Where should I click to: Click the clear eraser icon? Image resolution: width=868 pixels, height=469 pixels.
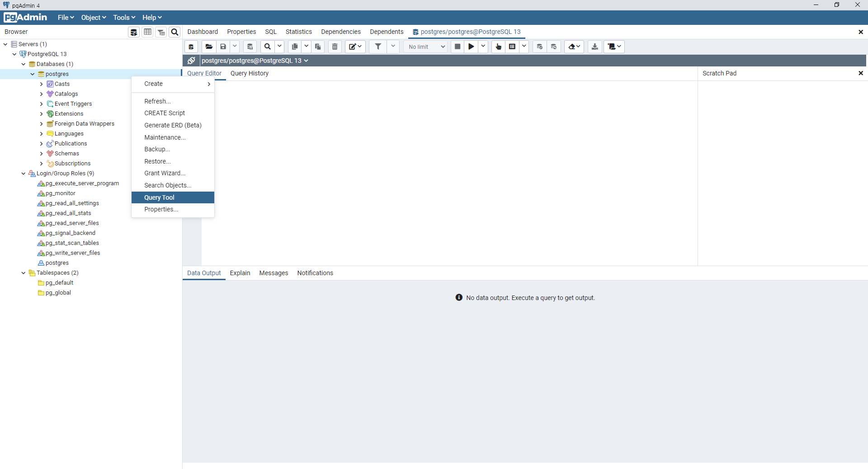tap(574, 47)
